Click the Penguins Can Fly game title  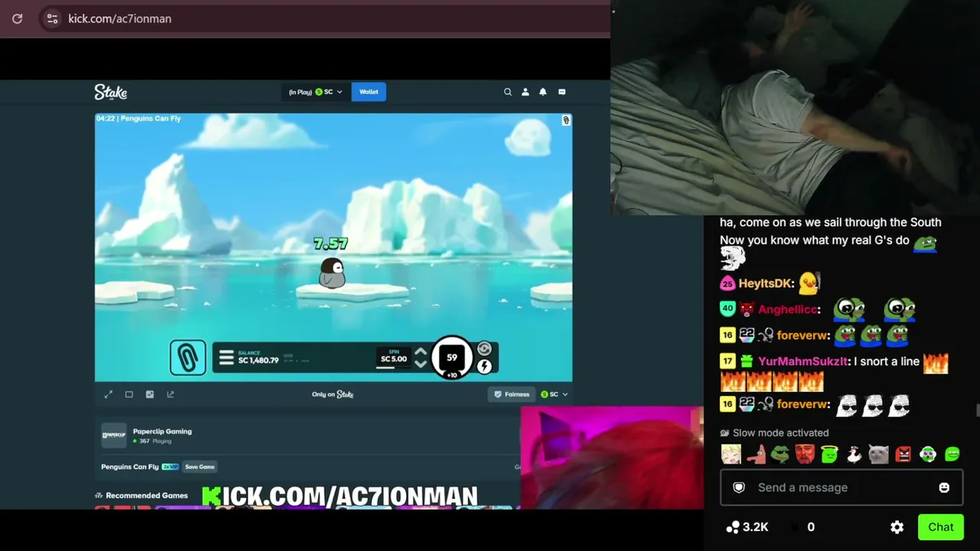130,467
